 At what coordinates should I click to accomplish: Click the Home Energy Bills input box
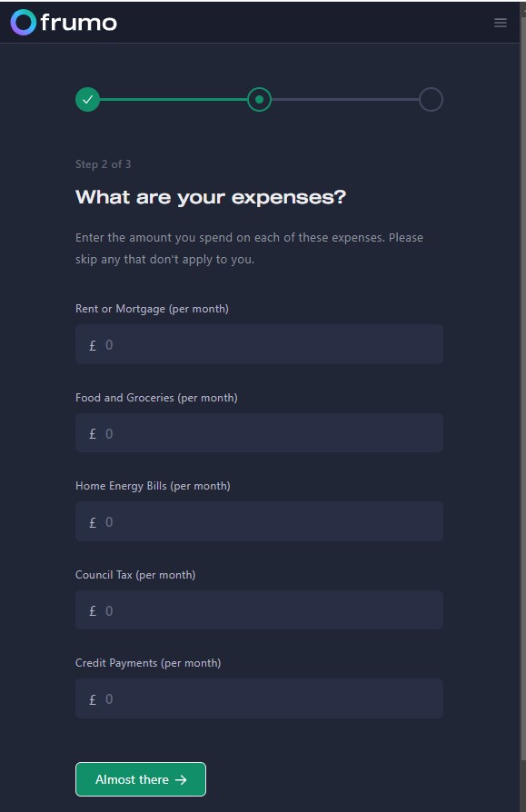[259, 521]
